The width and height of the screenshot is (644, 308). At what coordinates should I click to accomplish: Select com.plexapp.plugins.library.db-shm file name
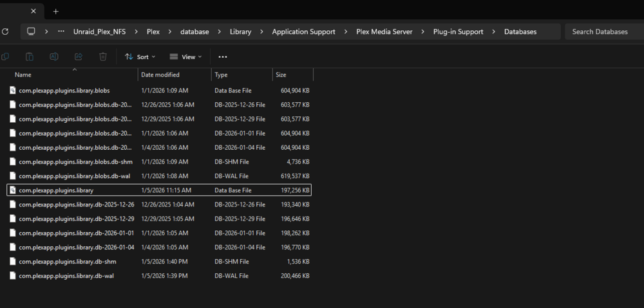[68, 261]
